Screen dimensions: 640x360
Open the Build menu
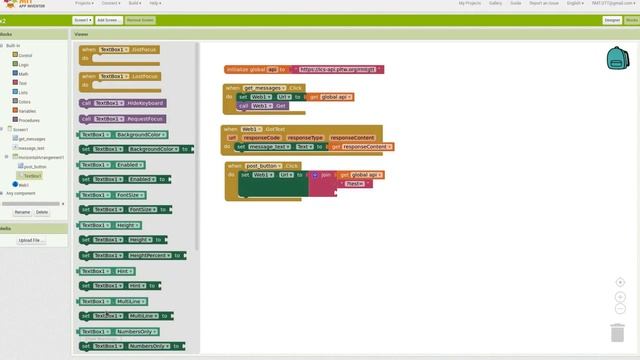coord(135,3)
